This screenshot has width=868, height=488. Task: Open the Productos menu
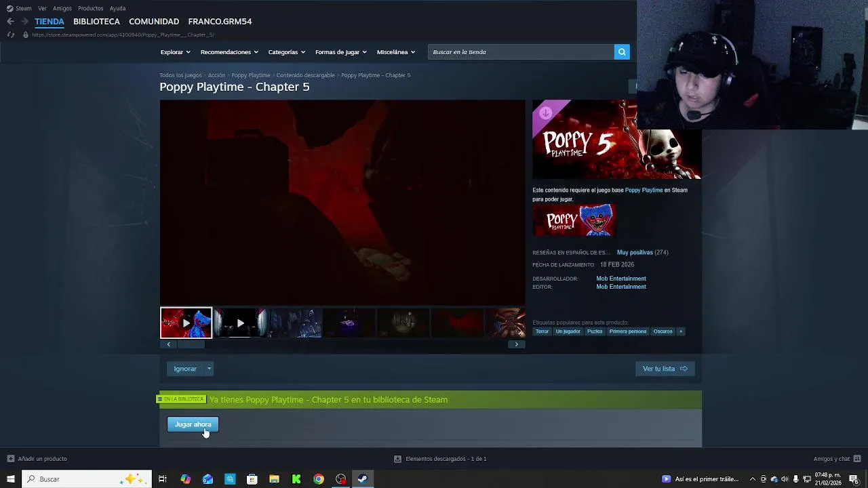91,8
